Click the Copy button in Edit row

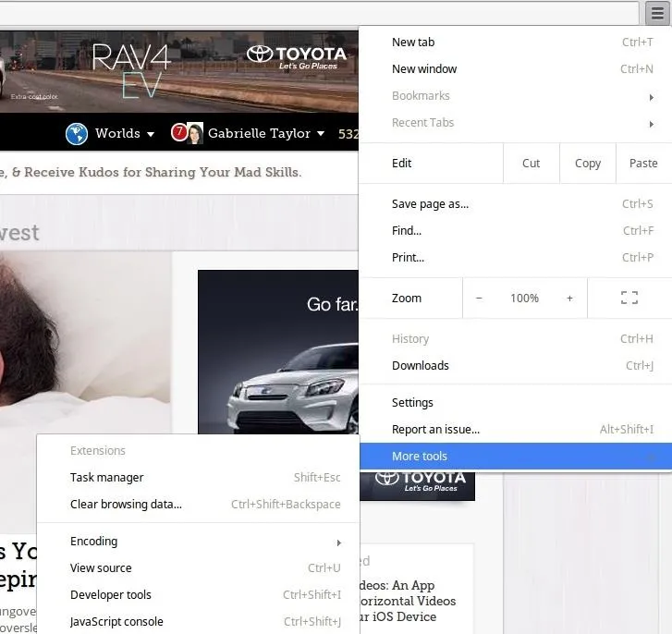tap(588, 164)
